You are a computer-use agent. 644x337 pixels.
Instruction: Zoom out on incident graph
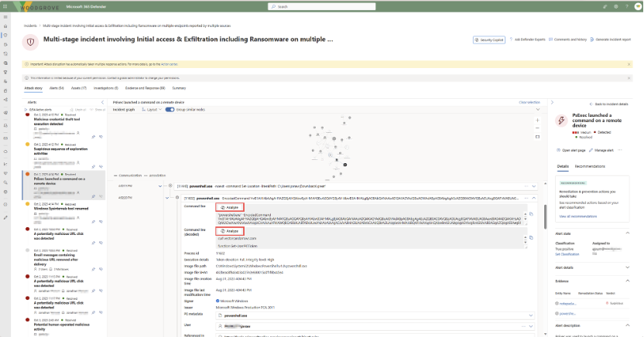(537, 128)
